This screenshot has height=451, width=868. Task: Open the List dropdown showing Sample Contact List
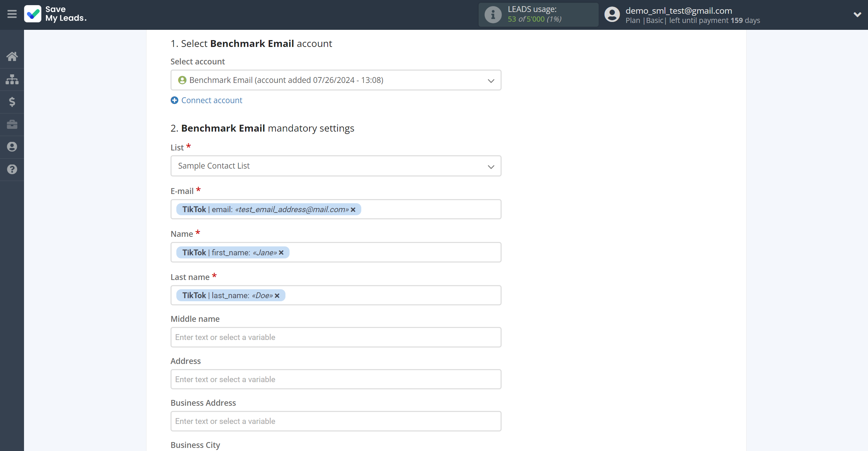336,166
